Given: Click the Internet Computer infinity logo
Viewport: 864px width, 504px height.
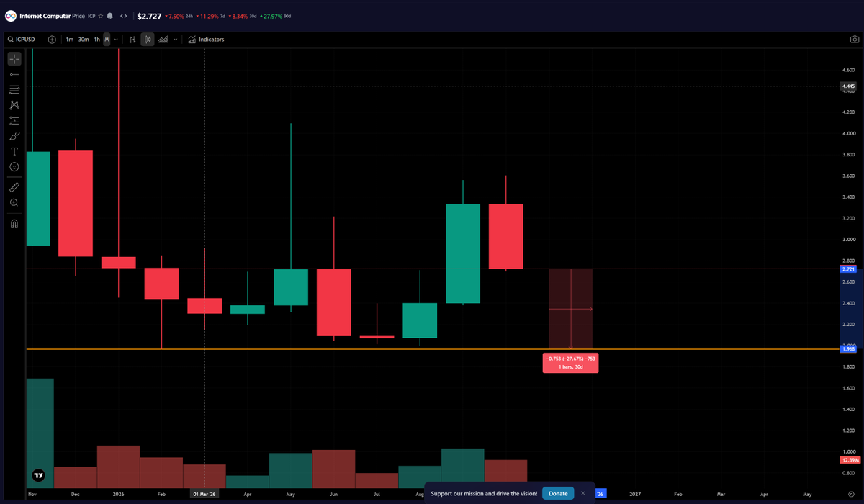Looking at the screenshot, I should (11, 16).
